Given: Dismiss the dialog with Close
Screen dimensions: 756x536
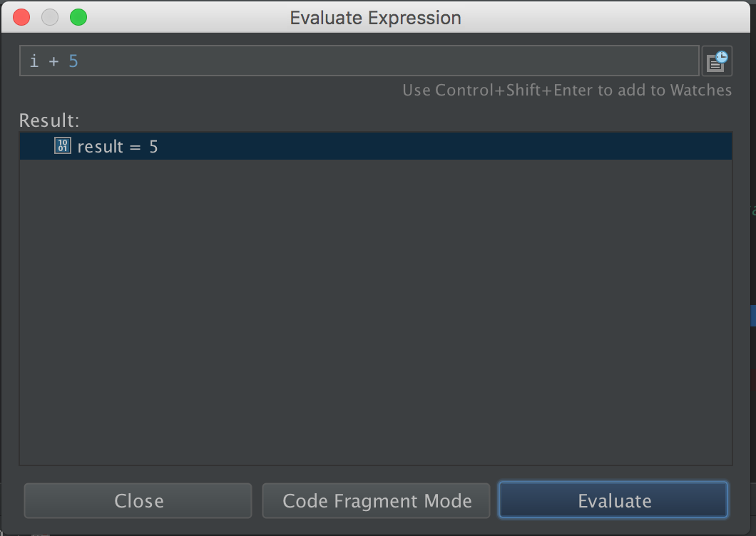Looking at the screenshot, I should click(x=138, y=500).
